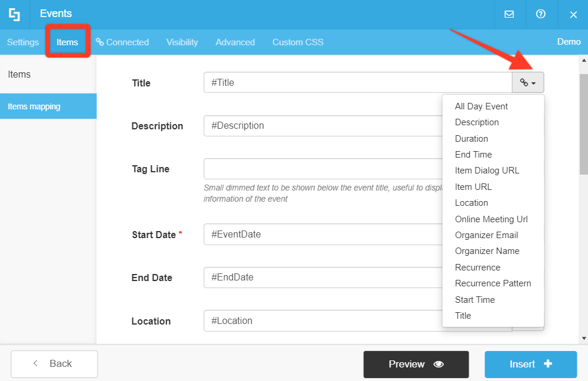The height and width of the screenshot is (381, 588).
Task: Switch to the Settings tab
Action: tap(23, 42)
